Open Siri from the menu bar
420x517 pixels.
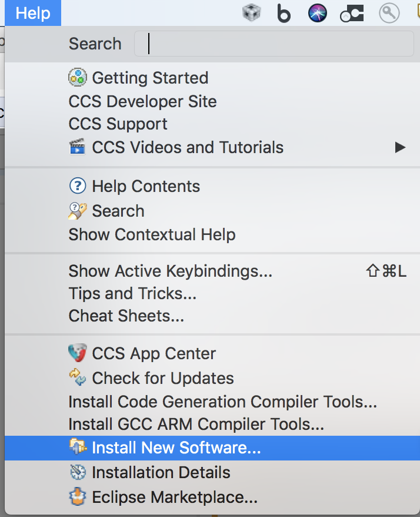[318, 13]
